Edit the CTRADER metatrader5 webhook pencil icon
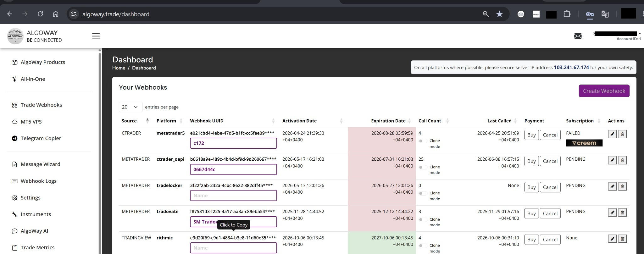Viewport: 644px width, 254px height. [x=612, y=134]
